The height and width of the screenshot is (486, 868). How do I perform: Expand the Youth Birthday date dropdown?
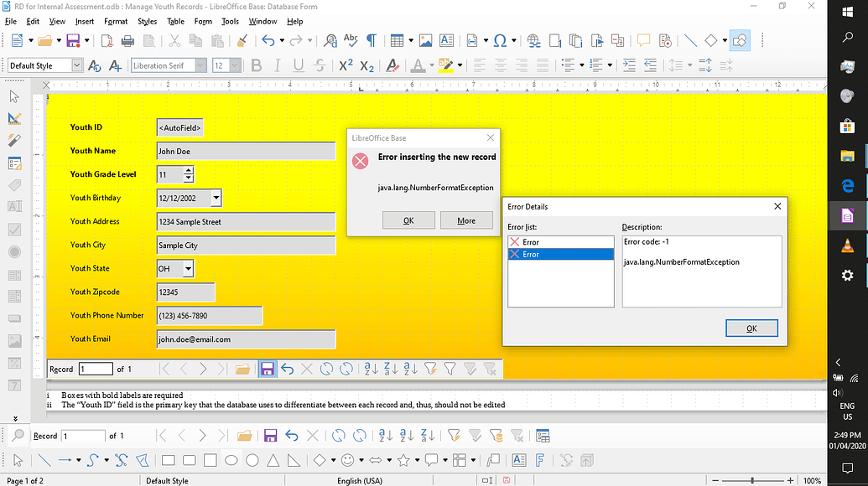point(216,199)
